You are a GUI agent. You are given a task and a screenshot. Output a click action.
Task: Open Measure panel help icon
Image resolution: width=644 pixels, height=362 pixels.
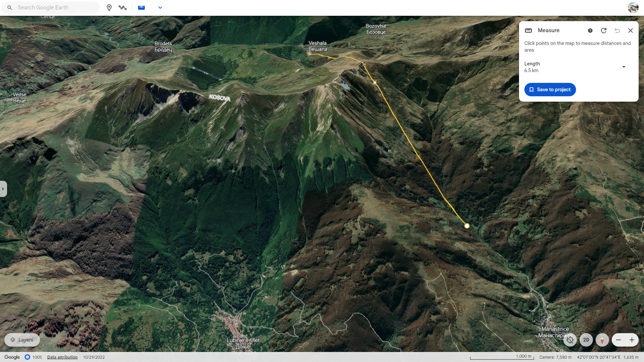(x=590, y=31)
